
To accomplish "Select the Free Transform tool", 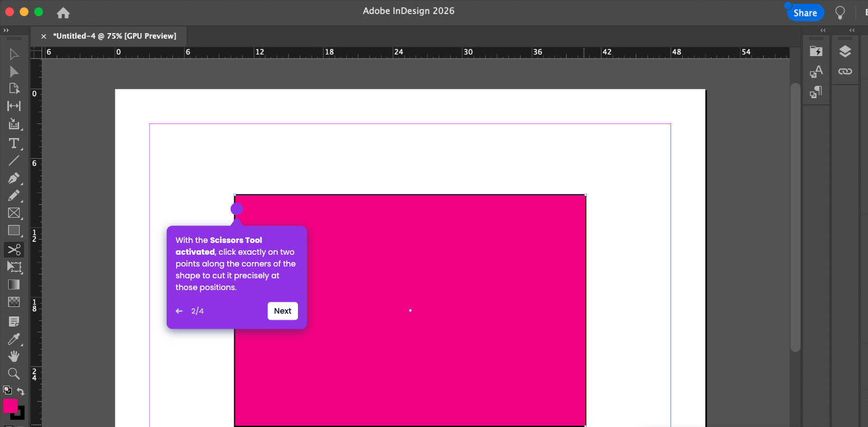I will pos(14,267).
